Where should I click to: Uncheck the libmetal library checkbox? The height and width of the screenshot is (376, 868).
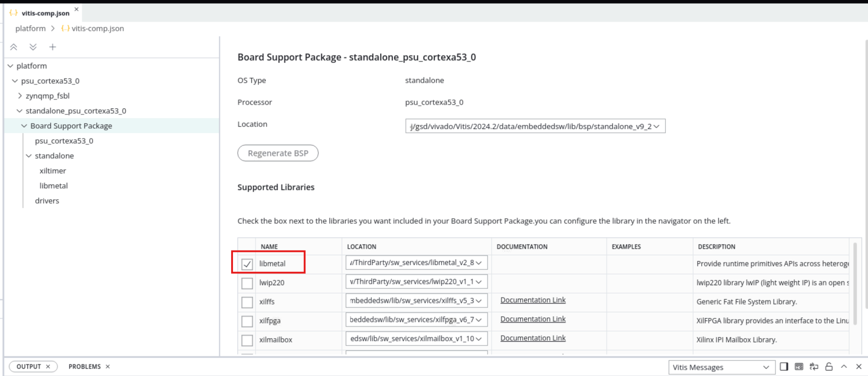pyautogui.click(x=247, y=264)
